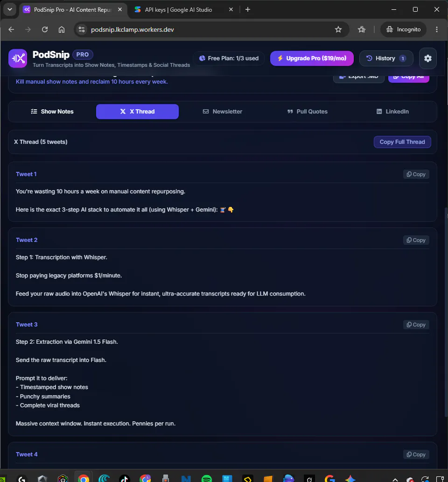The height and width of the screenshot is (482, 448).
Task: Select the X Thread tab
Action: (137, 112)
